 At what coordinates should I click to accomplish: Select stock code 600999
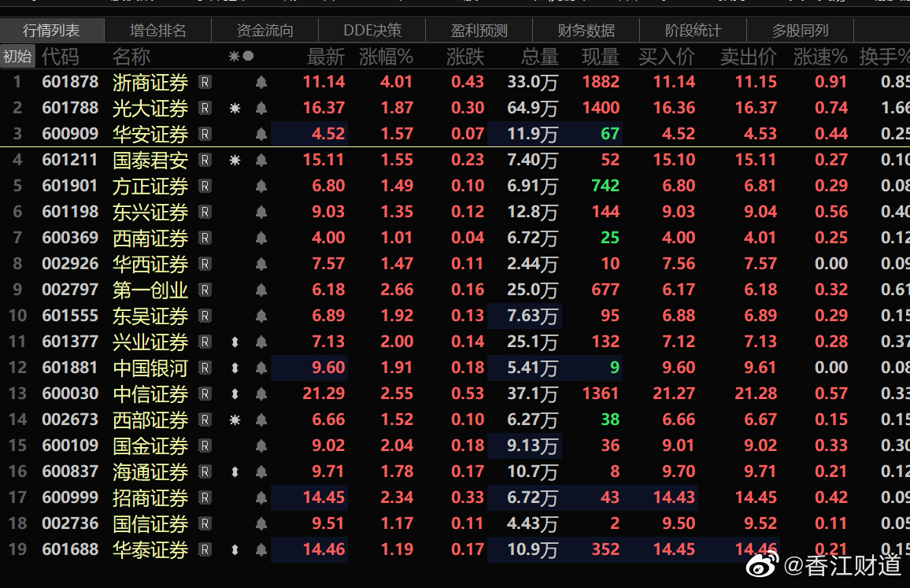click(x=70, y=497)
